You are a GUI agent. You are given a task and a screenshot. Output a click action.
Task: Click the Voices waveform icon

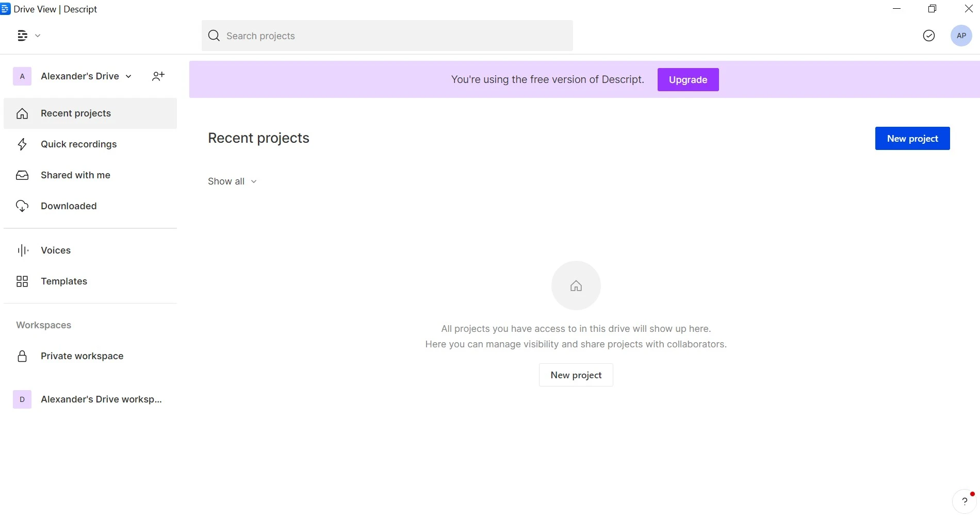[x=23, y=250]
